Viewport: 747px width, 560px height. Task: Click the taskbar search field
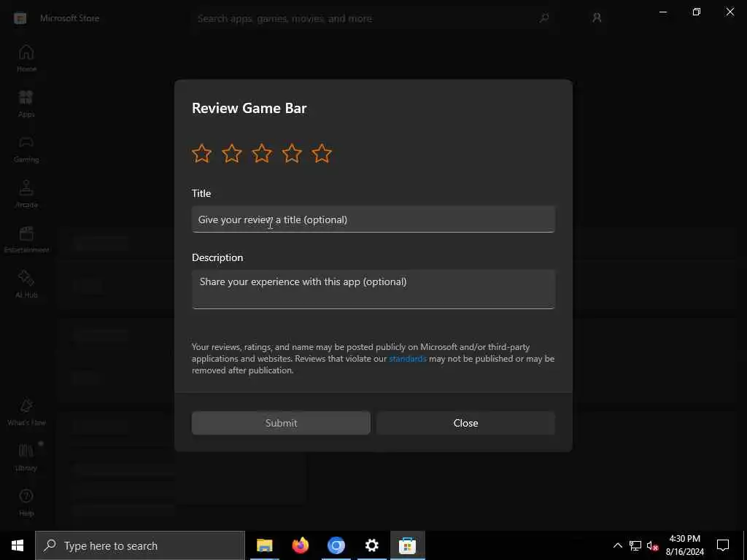(140, 545)
